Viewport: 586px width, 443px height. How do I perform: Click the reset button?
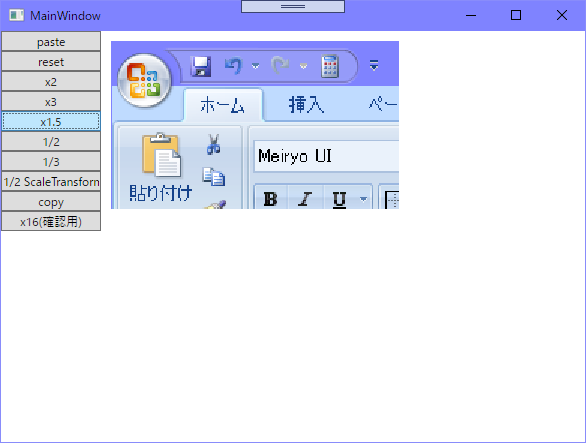pos(51,62)
